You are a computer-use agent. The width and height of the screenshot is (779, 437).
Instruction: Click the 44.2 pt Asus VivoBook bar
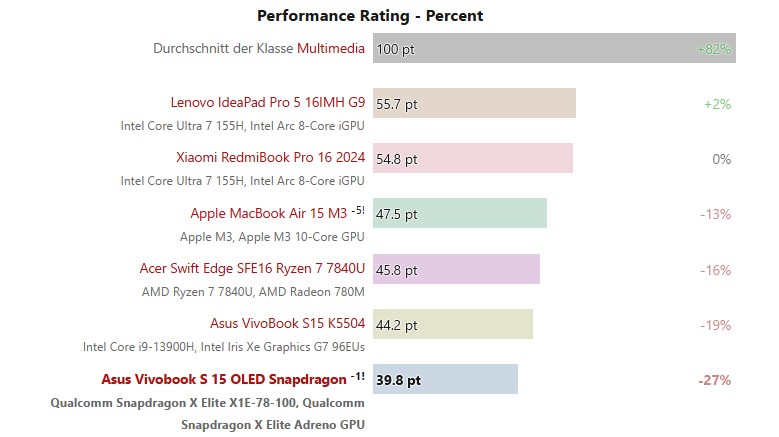(x=452, y=324)
